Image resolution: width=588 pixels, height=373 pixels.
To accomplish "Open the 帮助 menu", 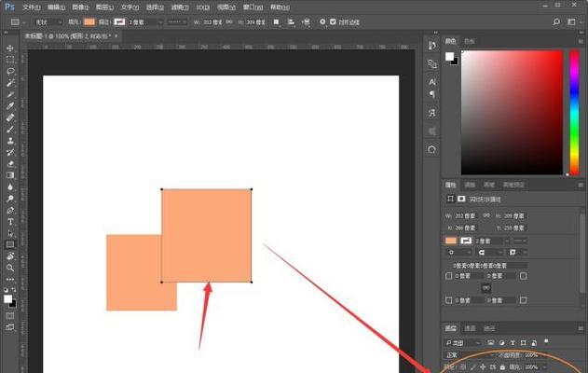I will point(280,7).
